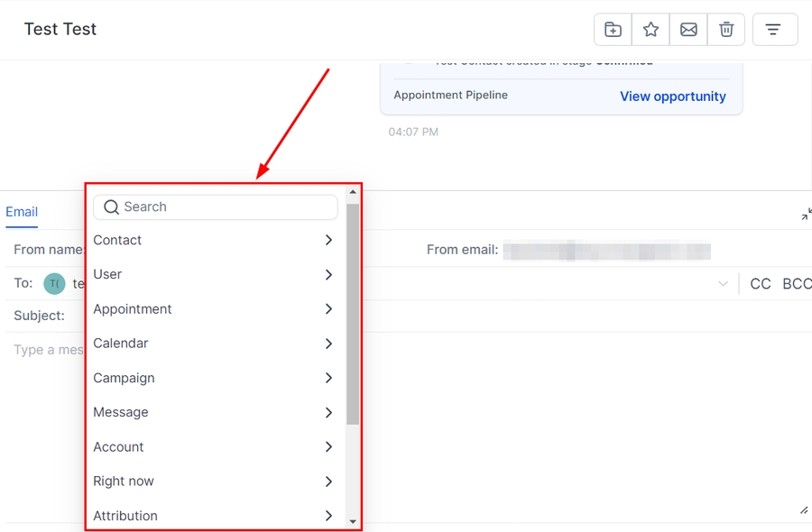The width and height of the screenshot is (812, 532).
Task: Click the envelope mark-unread icon
Action: click(688, 30)
